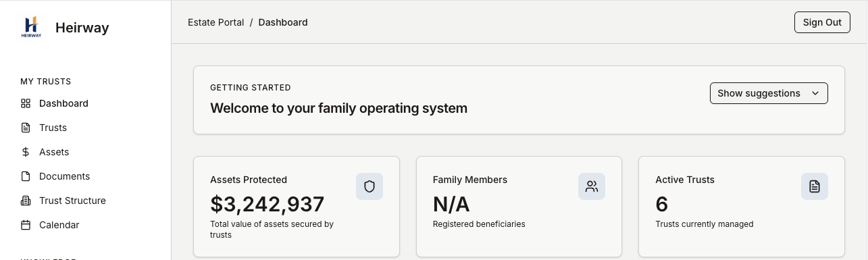Click the Dashboard grid icon in sidebar
This screenshot has width=868, height=260.
click(x=26, y=103)
